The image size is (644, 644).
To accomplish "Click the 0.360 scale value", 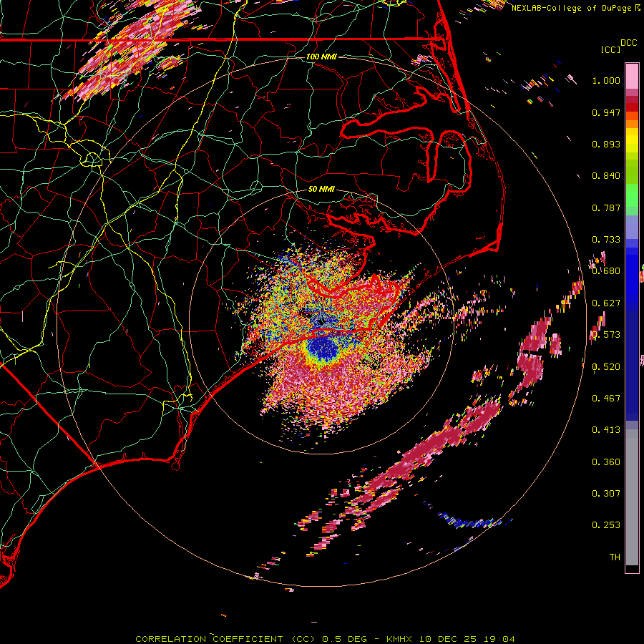I will (606, 462).
